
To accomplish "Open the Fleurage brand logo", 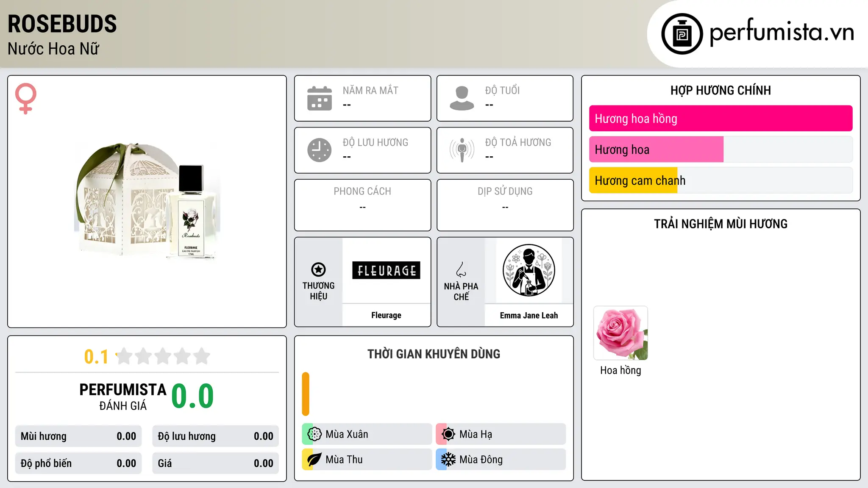I will [x=386, y=270].
